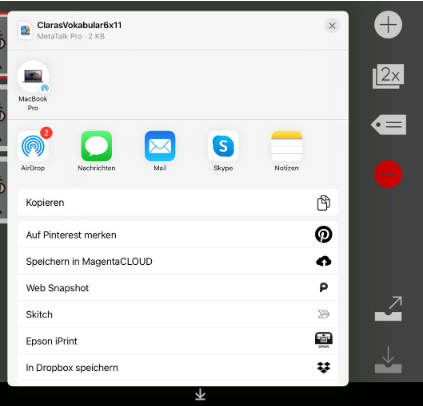The width and height of the screenshot is (423, 406).
Task: Open the tag label icon
Action: (388, 125)
